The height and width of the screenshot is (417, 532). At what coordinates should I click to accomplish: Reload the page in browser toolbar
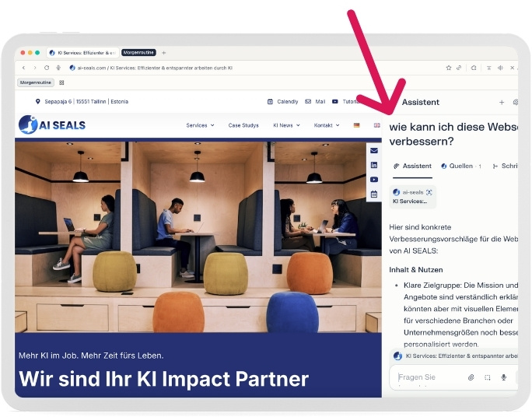(x=47, y=68)
